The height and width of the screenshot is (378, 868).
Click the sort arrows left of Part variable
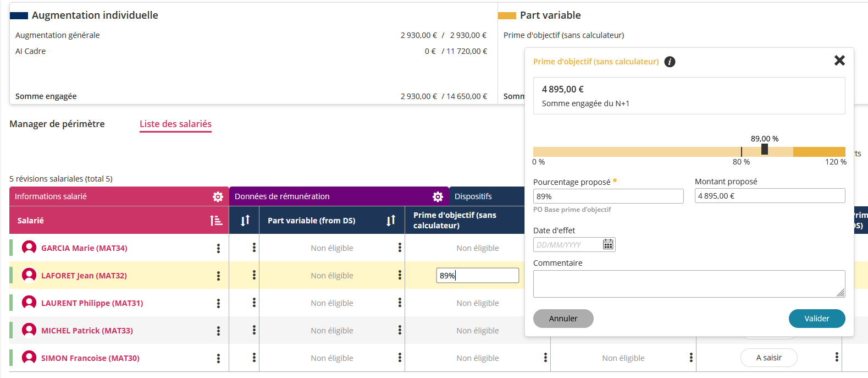pyautogui.click(x=245, y=221)
